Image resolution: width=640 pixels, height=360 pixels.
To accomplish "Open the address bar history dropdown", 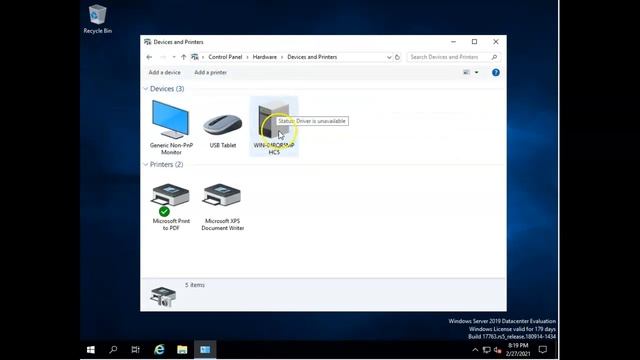I will 389,57.
